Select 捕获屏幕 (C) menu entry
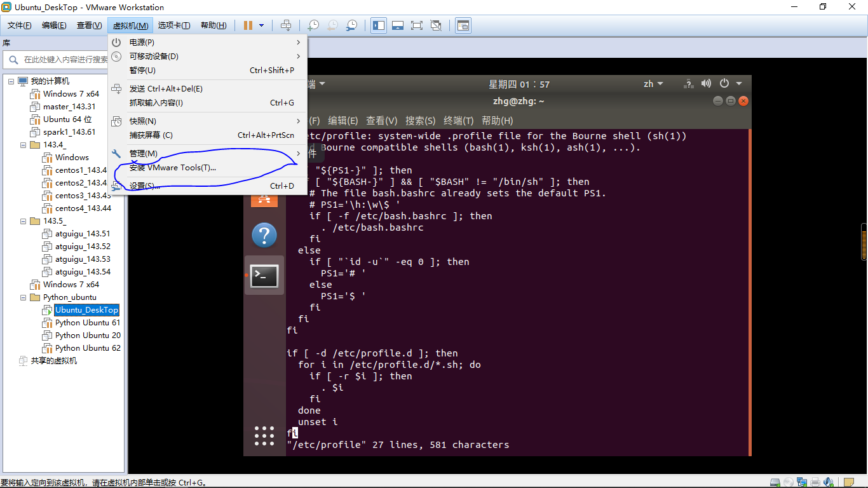This screenshot has width=868, height=488. 208,135
